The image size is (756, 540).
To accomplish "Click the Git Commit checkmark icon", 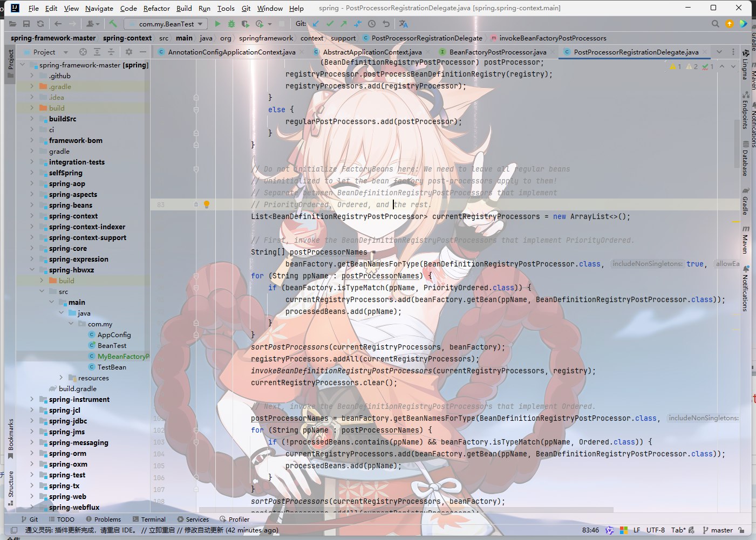I will pyautogui.click(x=330, y=24).
